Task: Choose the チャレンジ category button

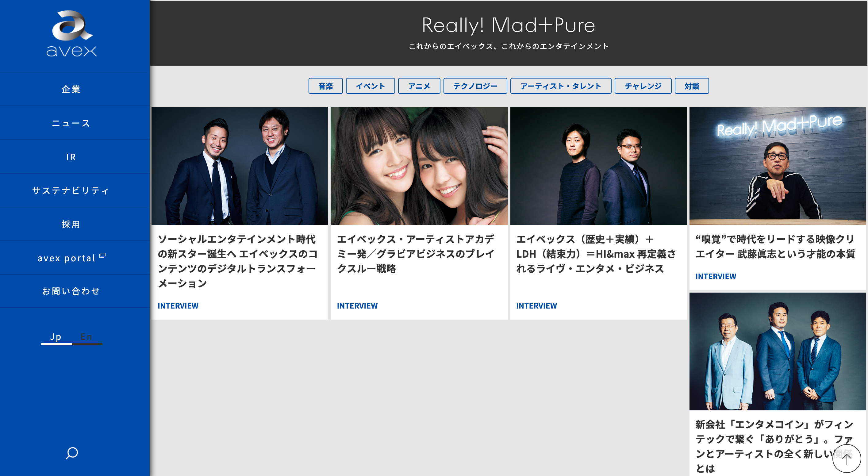Action: [x=643, y=86]
